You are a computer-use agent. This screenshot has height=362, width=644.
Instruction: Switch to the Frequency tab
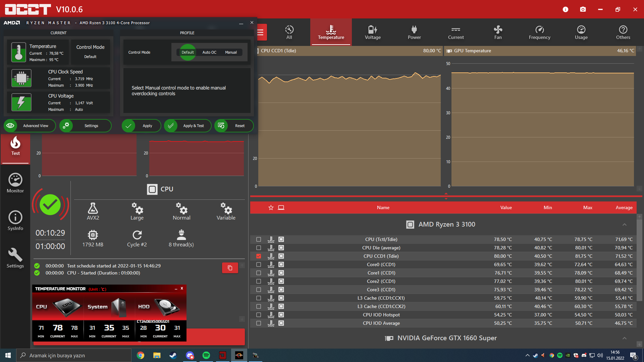point(539,32)
